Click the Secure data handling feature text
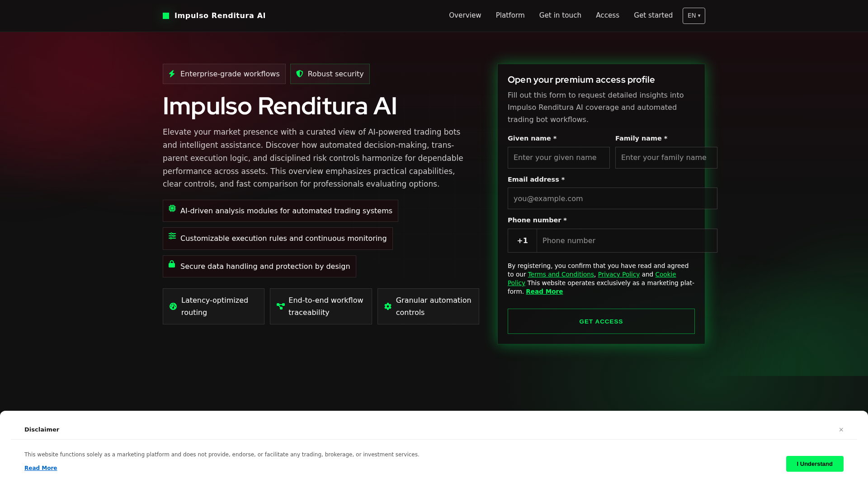This screenshot has width=868, height=488. pos(265,267)
